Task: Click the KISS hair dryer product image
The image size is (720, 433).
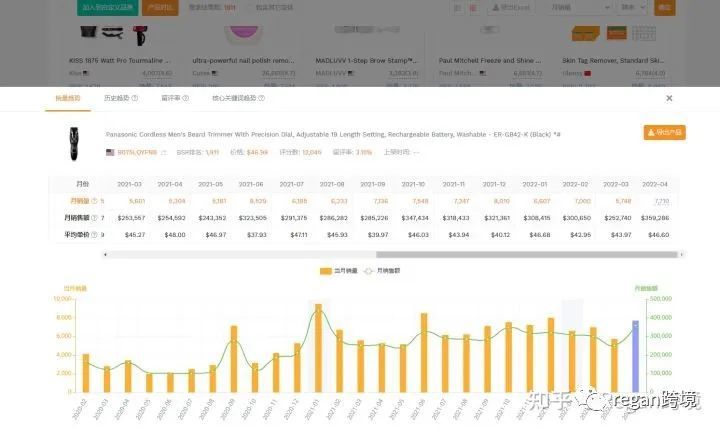Action: tap(114, 35)
